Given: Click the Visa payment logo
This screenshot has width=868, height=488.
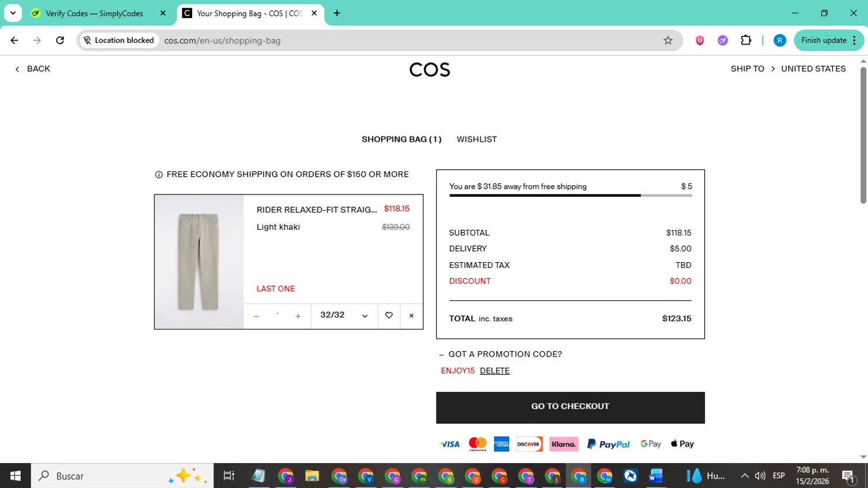Looking at the screenshot, I should (x=450, y=444).
